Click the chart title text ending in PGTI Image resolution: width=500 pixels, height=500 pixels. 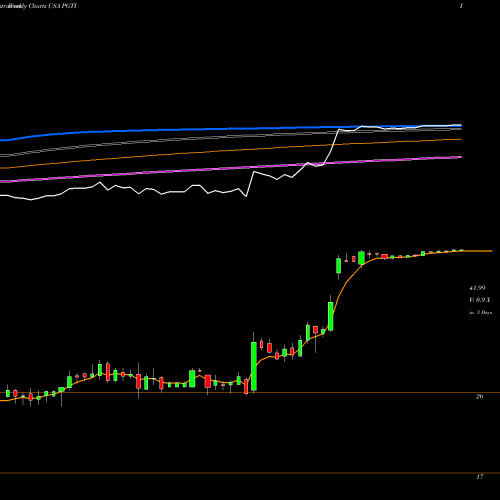(x=38, y=6)
